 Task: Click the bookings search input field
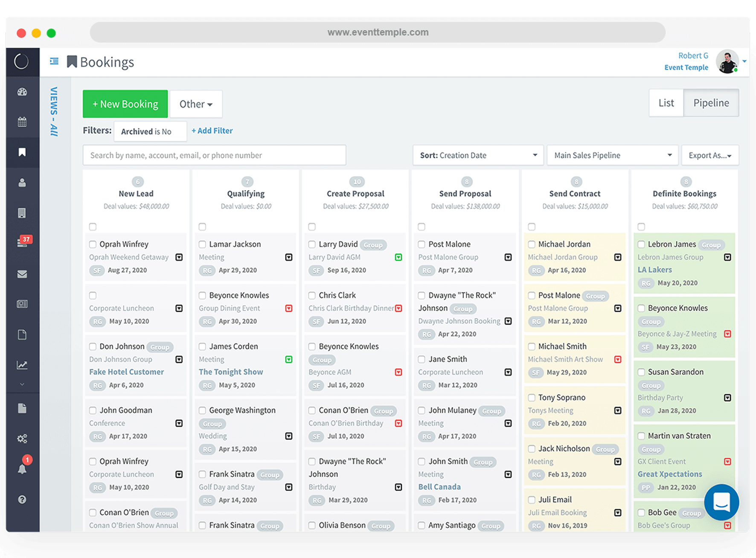coord(214,155)
